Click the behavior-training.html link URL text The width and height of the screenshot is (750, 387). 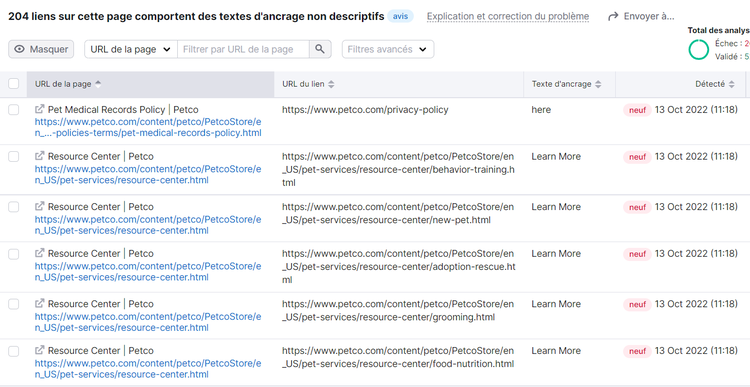tap(398, 170)
